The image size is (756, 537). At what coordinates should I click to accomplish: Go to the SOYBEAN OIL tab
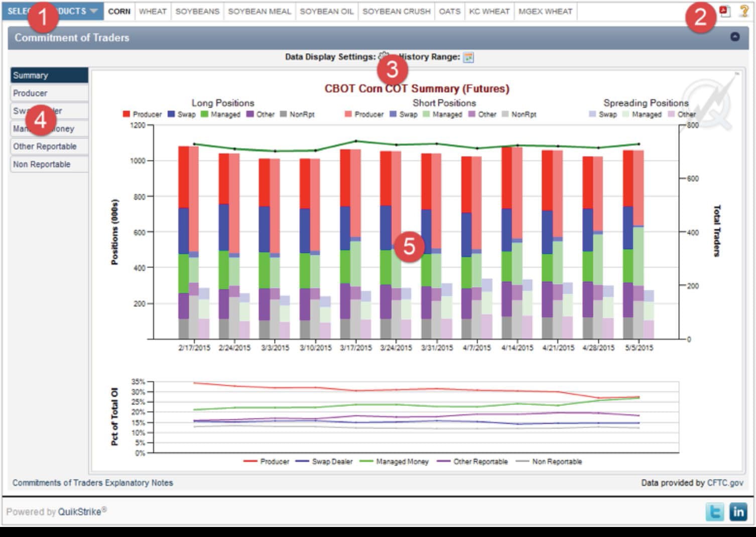click(327, 11)
